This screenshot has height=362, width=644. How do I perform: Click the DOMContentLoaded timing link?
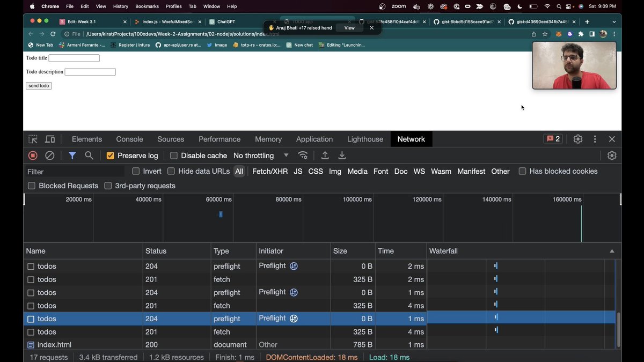[312, 357]
